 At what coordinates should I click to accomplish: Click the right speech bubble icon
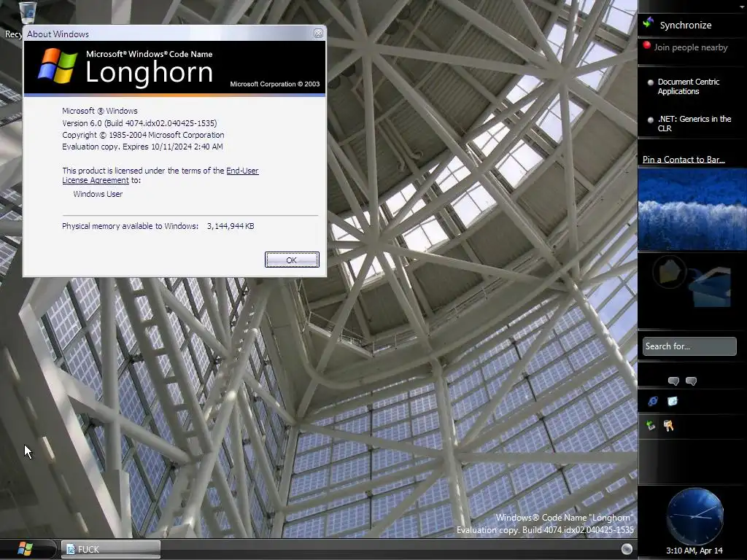point(691,381)
